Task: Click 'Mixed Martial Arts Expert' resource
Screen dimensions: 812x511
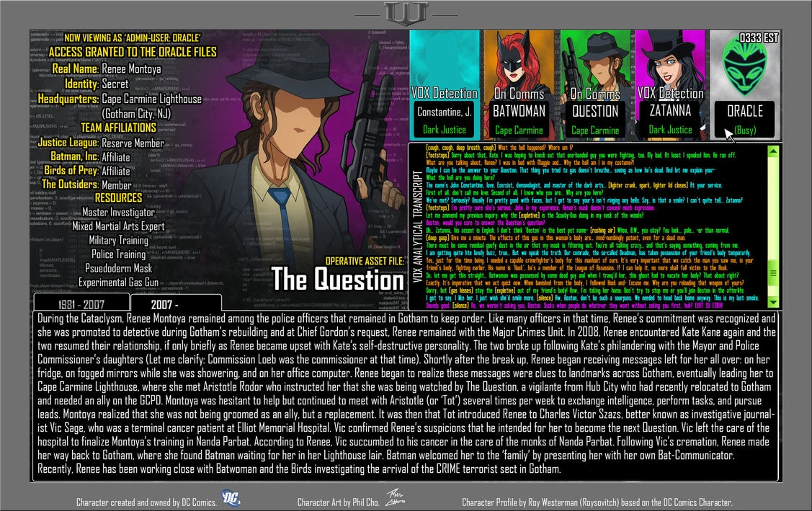Action: pyautogui.click(x=118, y=226)
